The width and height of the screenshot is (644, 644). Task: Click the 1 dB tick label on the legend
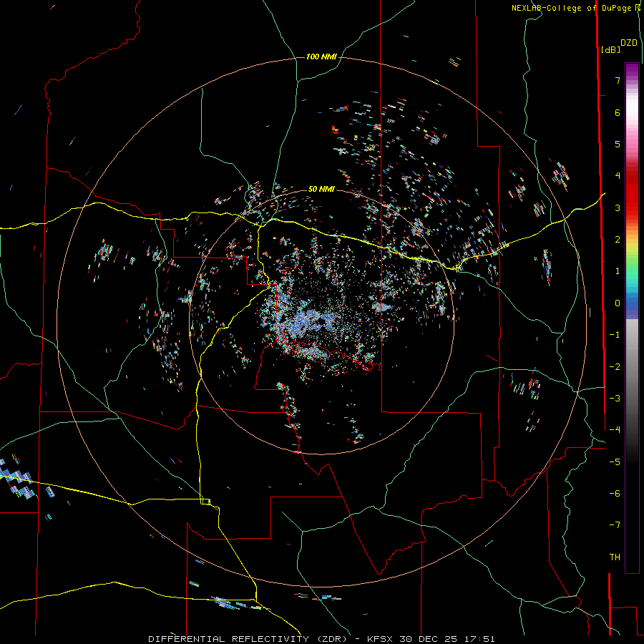[618, 271]
